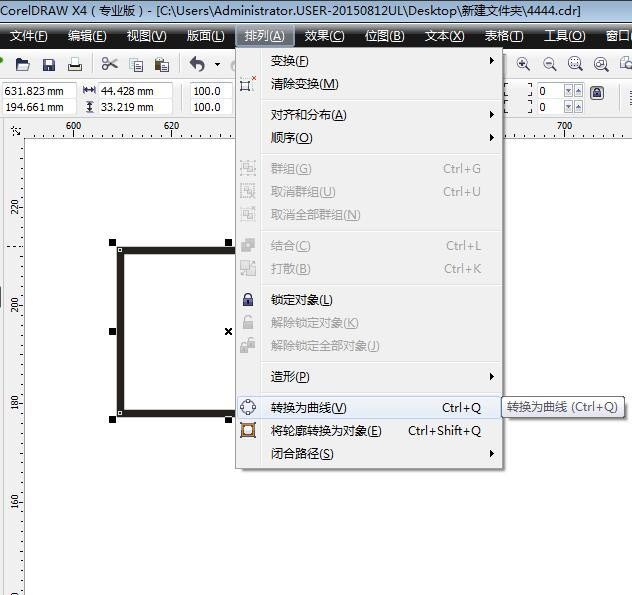The width and height of the screenshot is (632, 595).
Task: Click the Zoom In magnifier icon
Action: [x=523, y=64]
